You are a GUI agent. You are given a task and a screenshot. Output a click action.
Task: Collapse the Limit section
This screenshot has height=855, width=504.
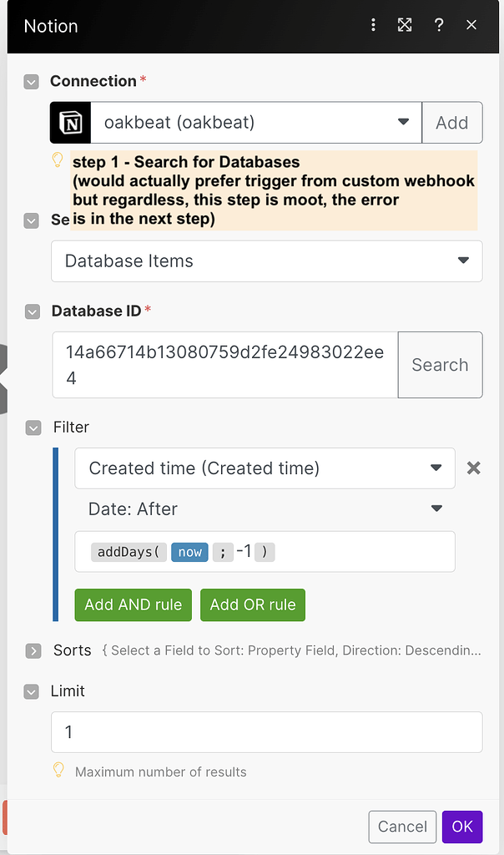click(31, 691)
